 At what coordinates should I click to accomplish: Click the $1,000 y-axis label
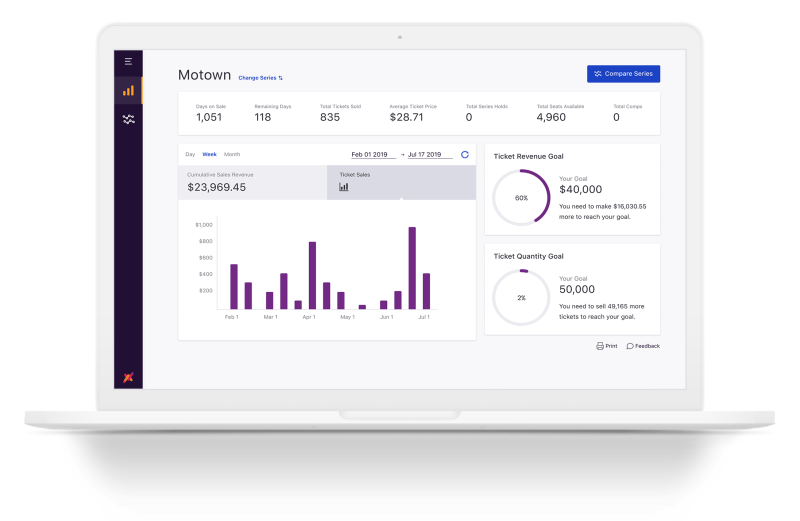click(204, 225)
